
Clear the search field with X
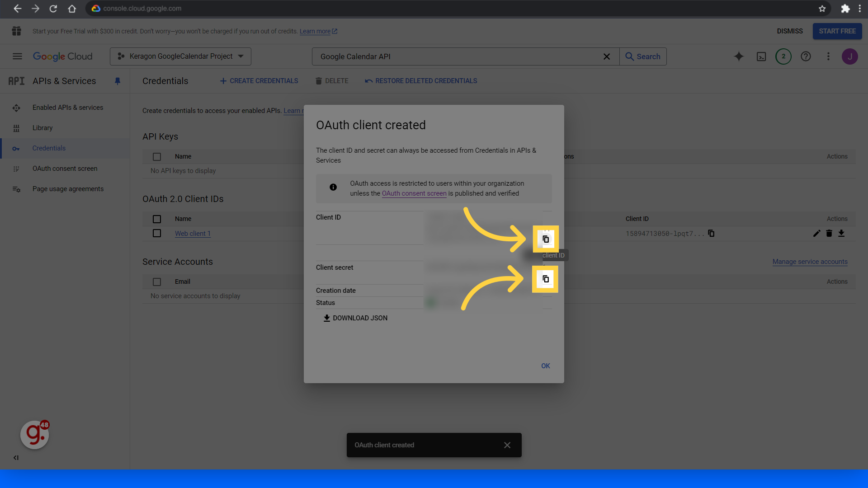(x=607, y=56)
